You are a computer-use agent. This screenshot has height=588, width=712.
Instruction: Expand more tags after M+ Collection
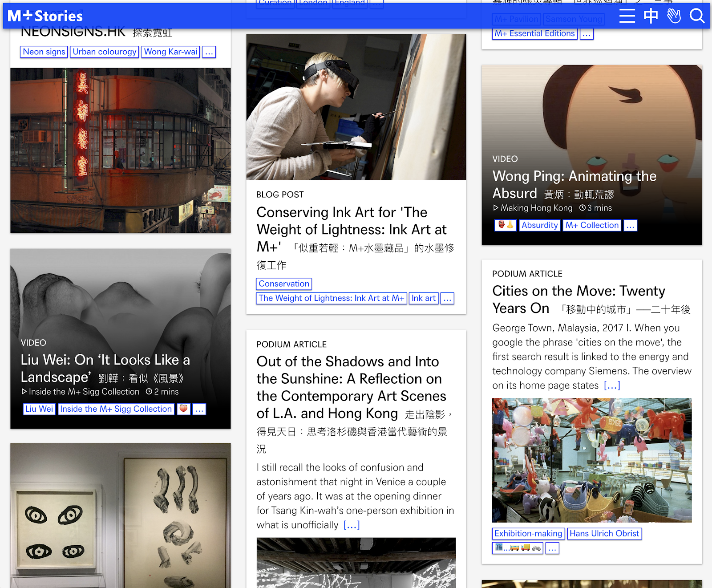coord(630,225)
